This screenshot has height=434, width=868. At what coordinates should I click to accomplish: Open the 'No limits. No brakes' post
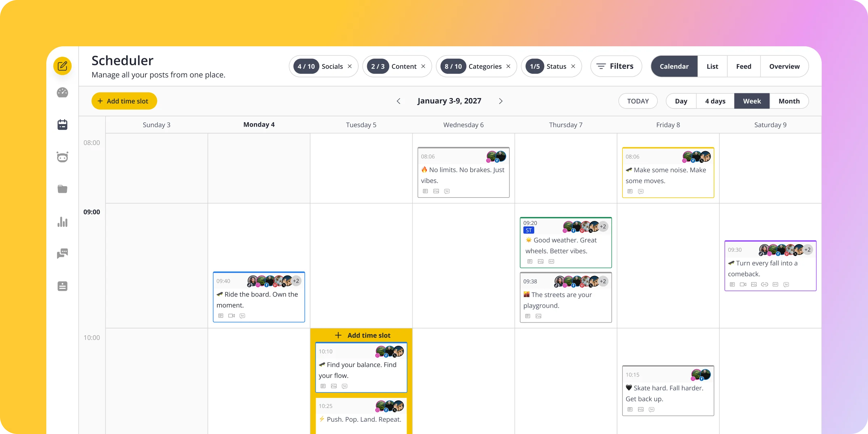click(x=463, y=173)
